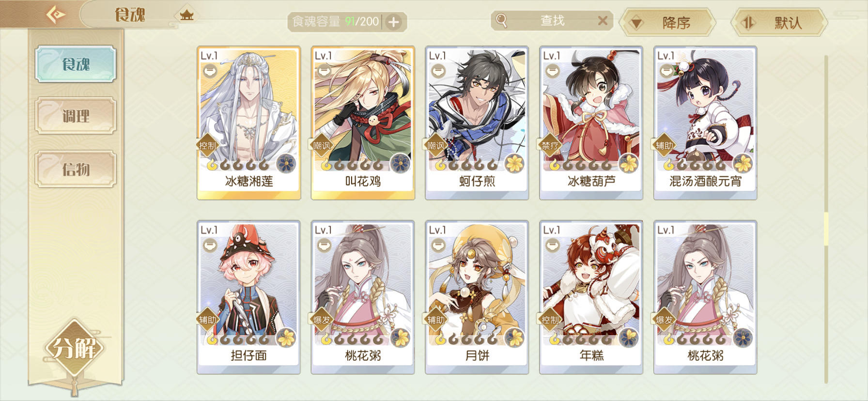Clear the search with the X icon
This screenshot has height=401, width=868.
tap(603, 20)
